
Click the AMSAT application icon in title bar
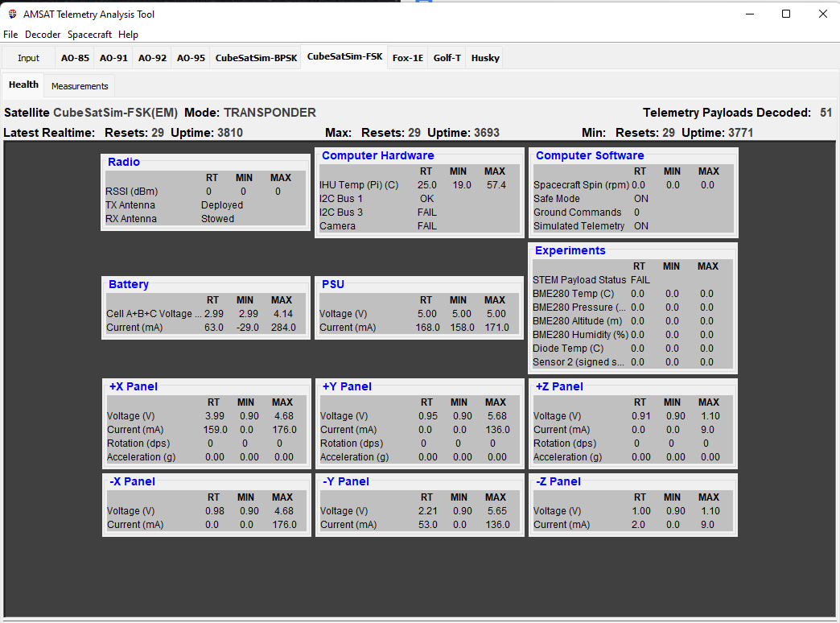(12, 14)
